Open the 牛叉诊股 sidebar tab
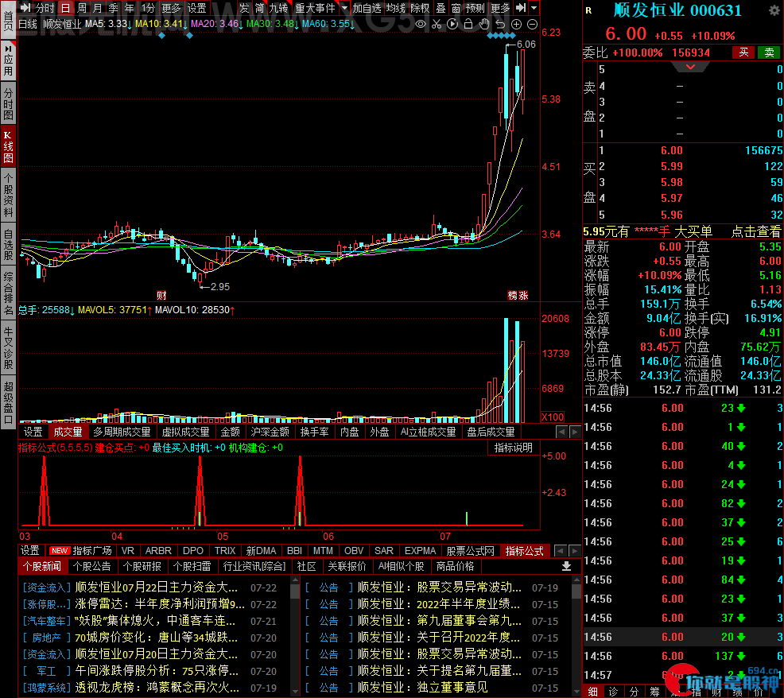This screenshot has height=698, width=784. [8, 348]
